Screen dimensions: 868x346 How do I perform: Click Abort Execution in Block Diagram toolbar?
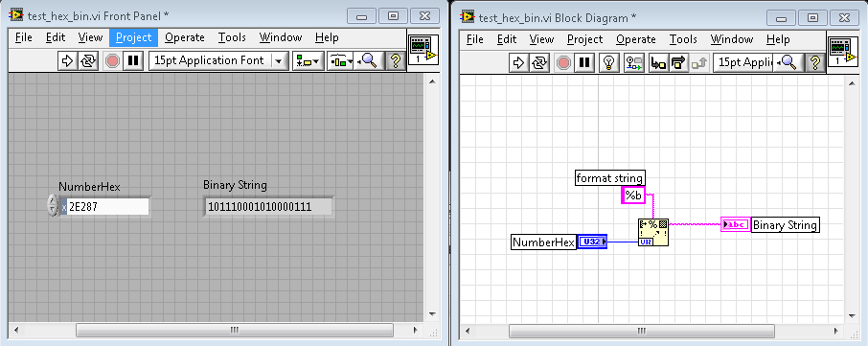pyautogui.click(x=563, y=62)
